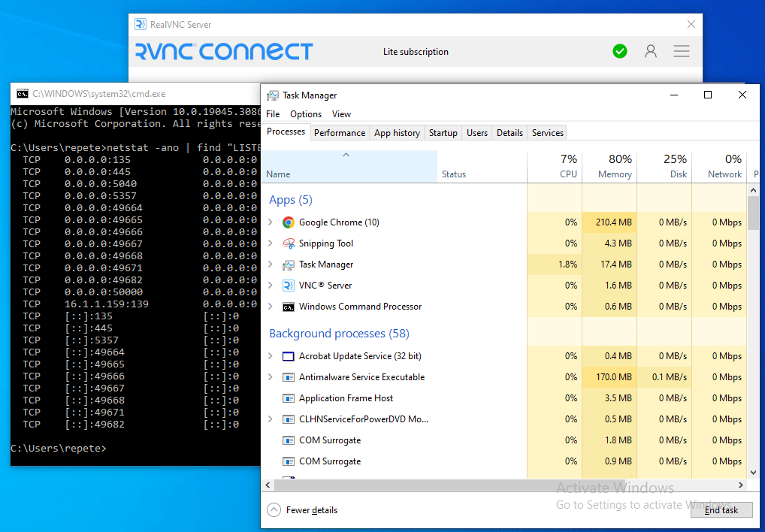Screen dimensions: 765x532
Task: Click the Windows Command Processor icon
Action: tap(289, 306)
